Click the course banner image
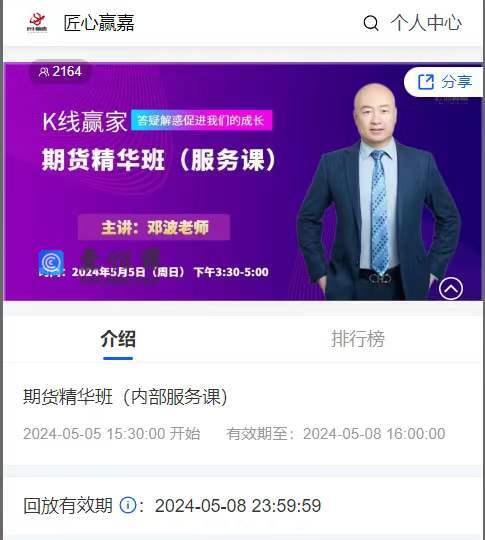Image resolution: width=485 pixels, height=540 pixels. [x=242, y=181]
